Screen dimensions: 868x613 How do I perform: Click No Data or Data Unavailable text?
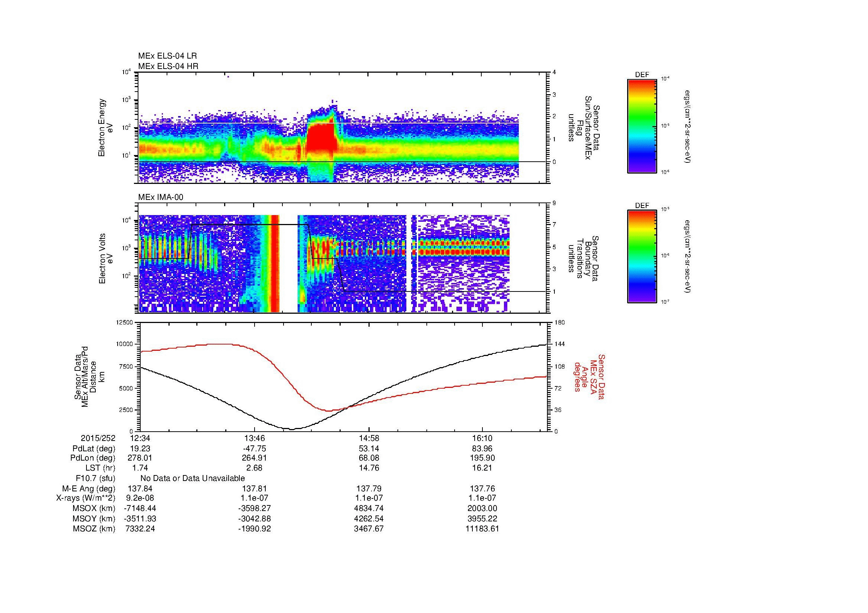pos(193,478)
